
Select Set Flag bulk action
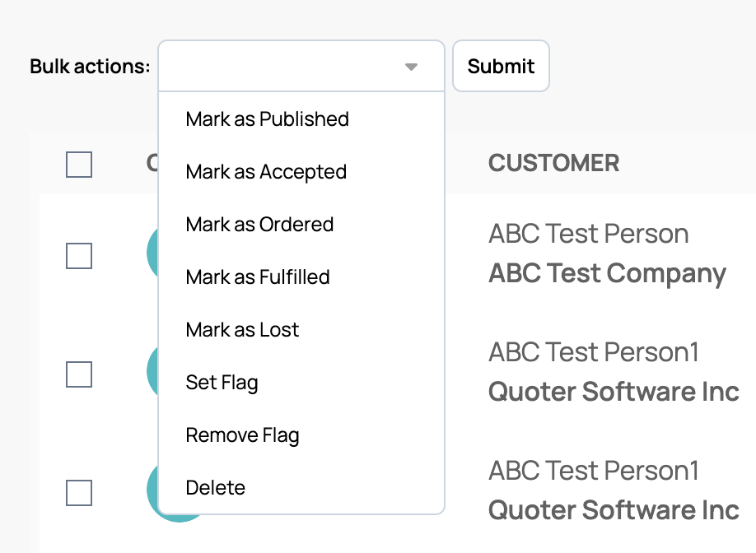(222, 383)
